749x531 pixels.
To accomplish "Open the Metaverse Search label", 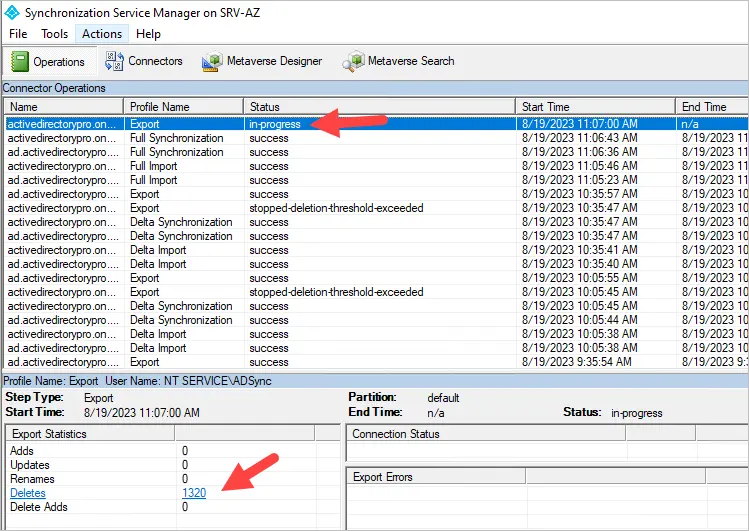I will (411, 61).
